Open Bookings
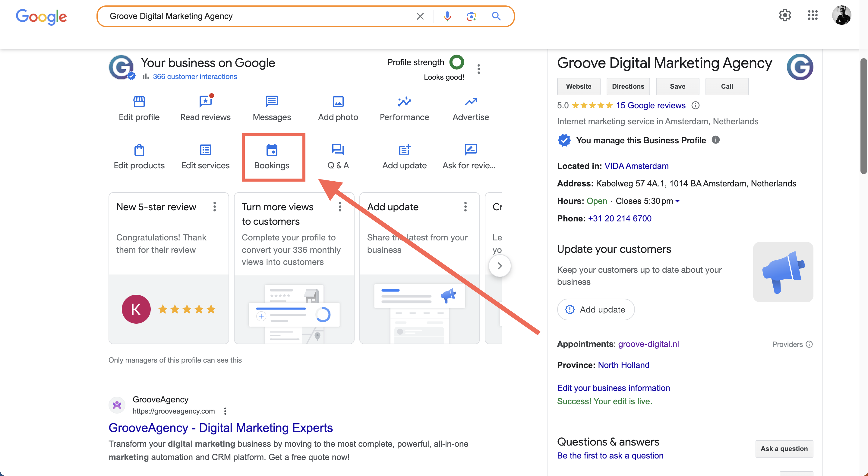Image resolution: width=868 pixels, height=476 pixels. pos(272,157)
